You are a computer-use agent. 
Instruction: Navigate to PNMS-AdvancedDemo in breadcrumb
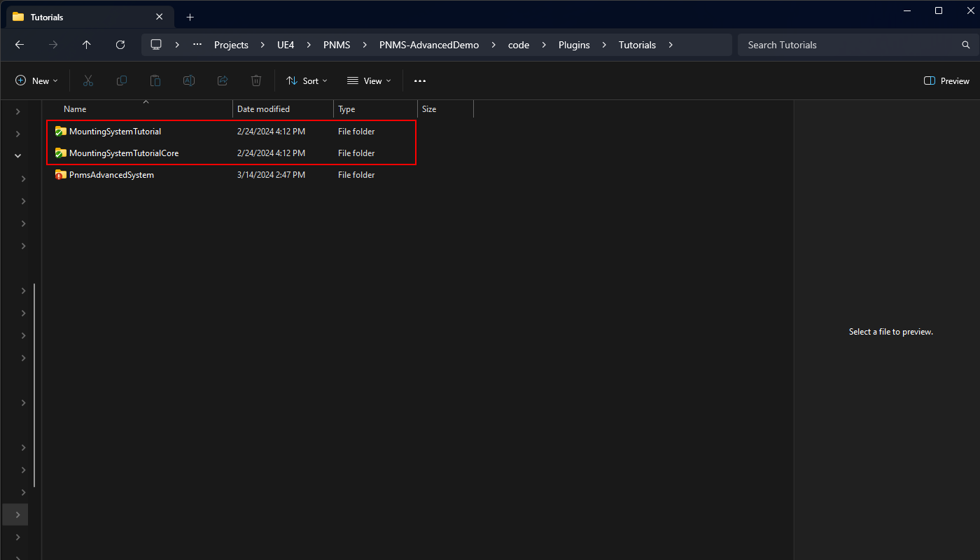click(429, 45)
